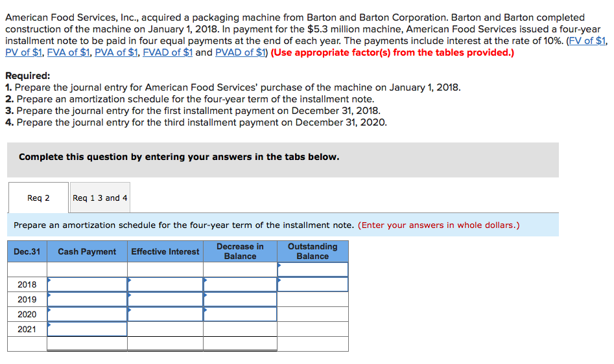Screen dimensions: 614x364
Task: Switch to the Req 1 3 and 4 tab
Action: coord(100,198)
